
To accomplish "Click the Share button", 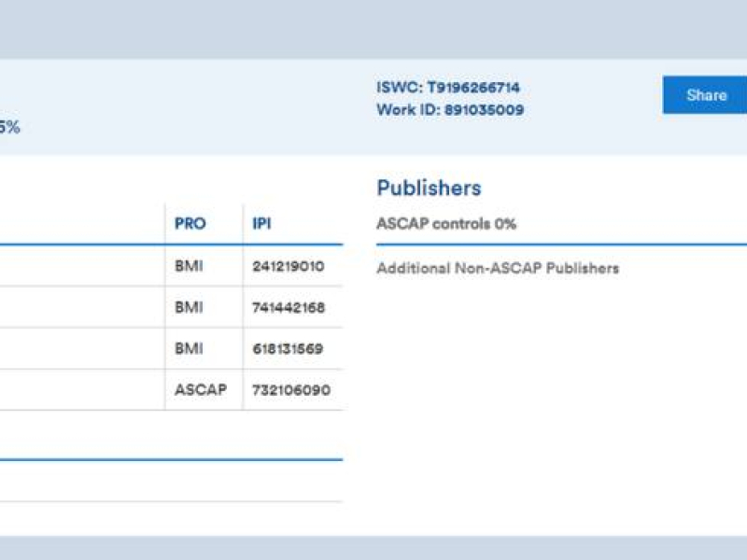I will (706, 95).
